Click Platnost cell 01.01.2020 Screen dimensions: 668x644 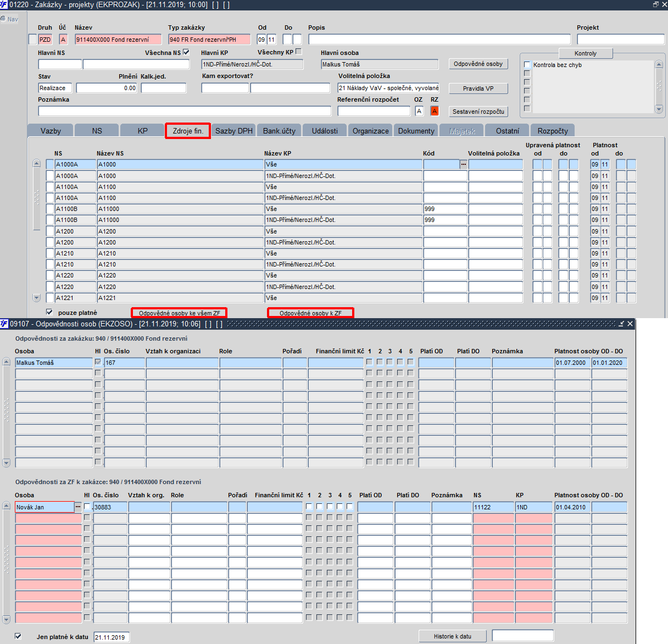(609, 363)
